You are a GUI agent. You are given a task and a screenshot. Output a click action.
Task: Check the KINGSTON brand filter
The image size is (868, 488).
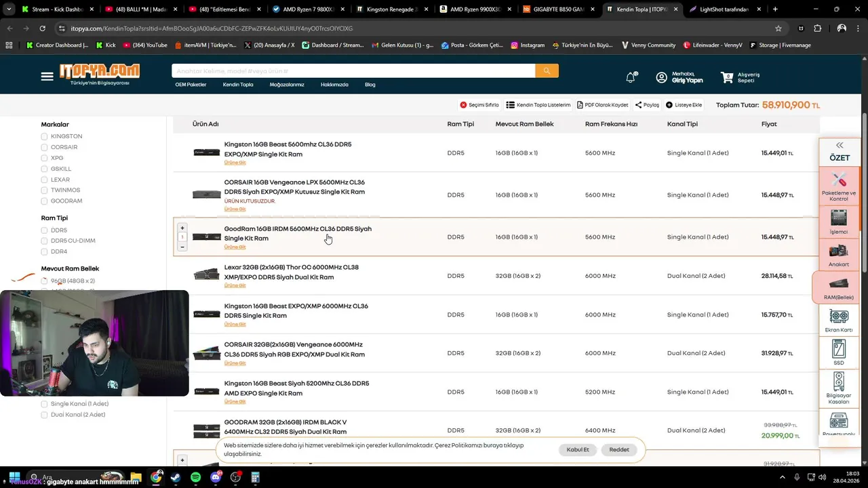(45, 136)
